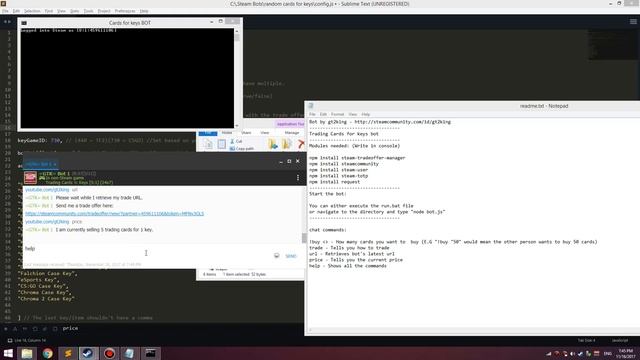640x360 pixels.
Task: Open Sublime Text tab list hamburger icon
Action: [633, 22]
